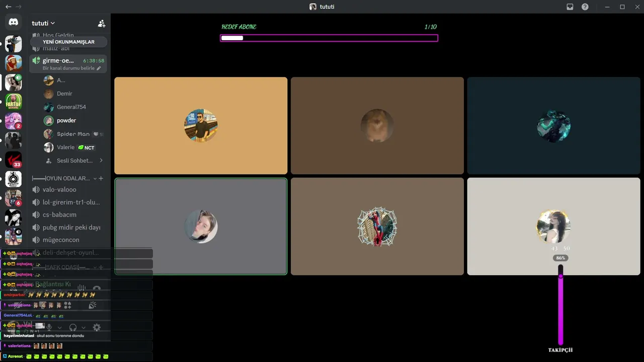Toggle headphone deafen
Viewport: 644px width, 362px height.
click(73, 327)
